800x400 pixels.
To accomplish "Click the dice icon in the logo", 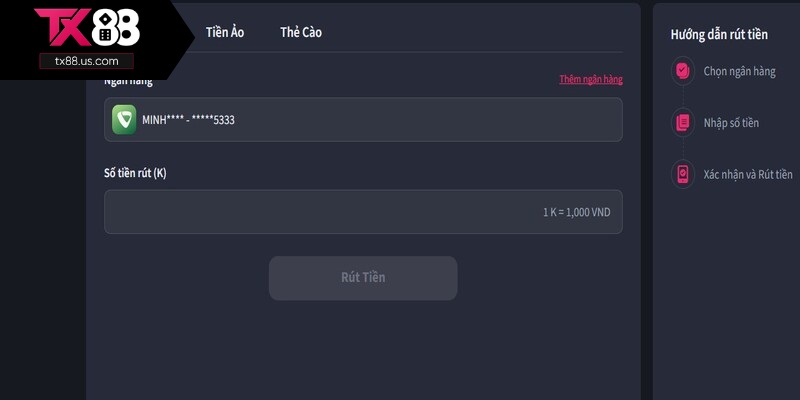I will (106, 28).
